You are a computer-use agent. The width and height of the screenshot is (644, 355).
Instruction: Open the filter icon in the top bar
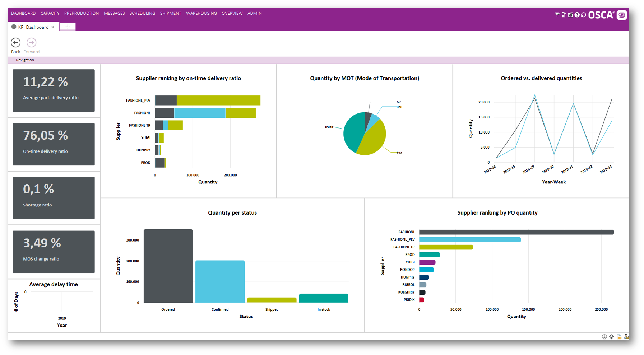pyautogui.click(x=557, y=15)
